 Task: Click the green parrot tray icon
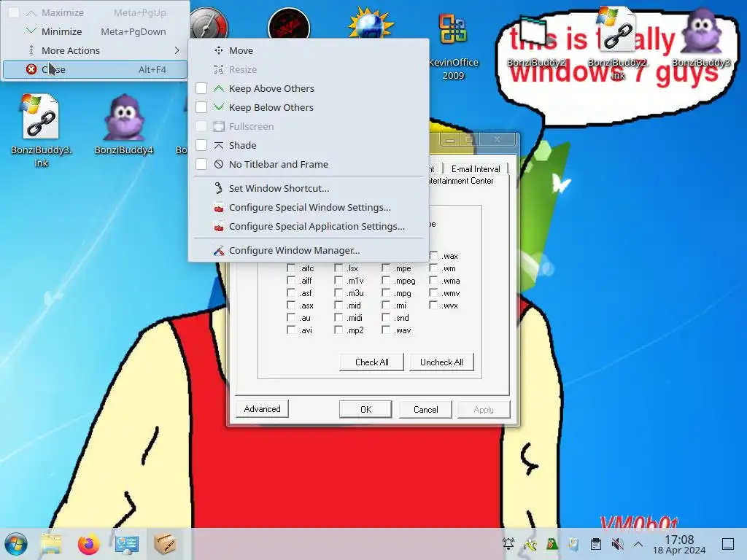[552, 544]
